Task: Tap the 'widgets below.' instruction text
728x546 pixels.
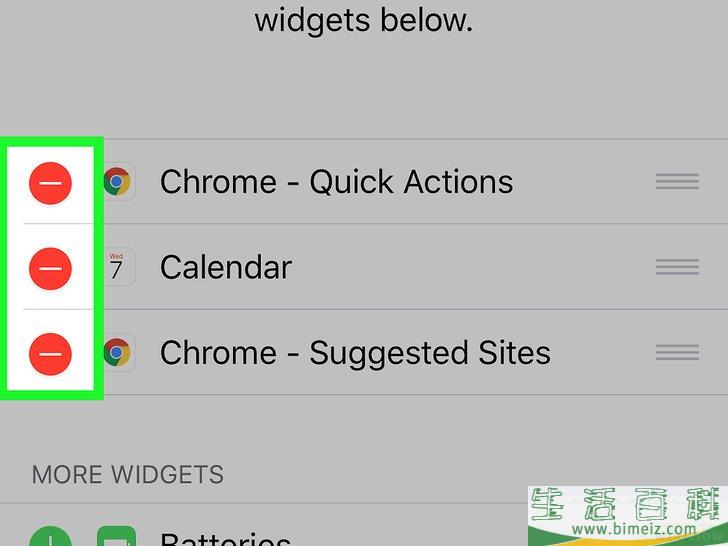Action: pos(364,20)
